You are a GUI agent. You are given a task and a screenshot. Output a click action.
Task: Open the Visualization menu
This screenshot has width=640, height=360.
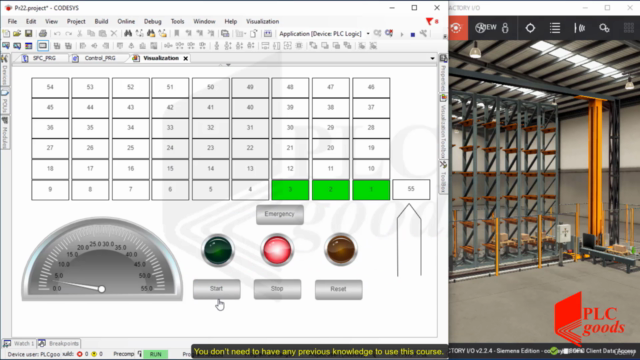click(x=262, y=21)
